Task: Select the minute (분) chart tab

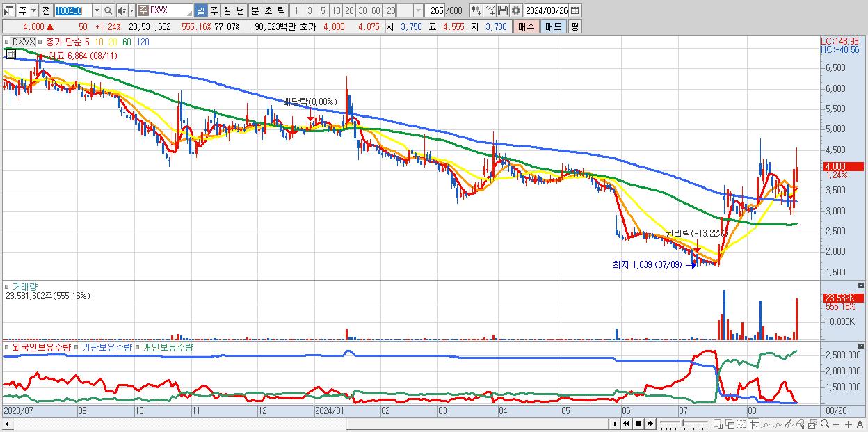Action: pyautogui.click(x=255, y=10)
